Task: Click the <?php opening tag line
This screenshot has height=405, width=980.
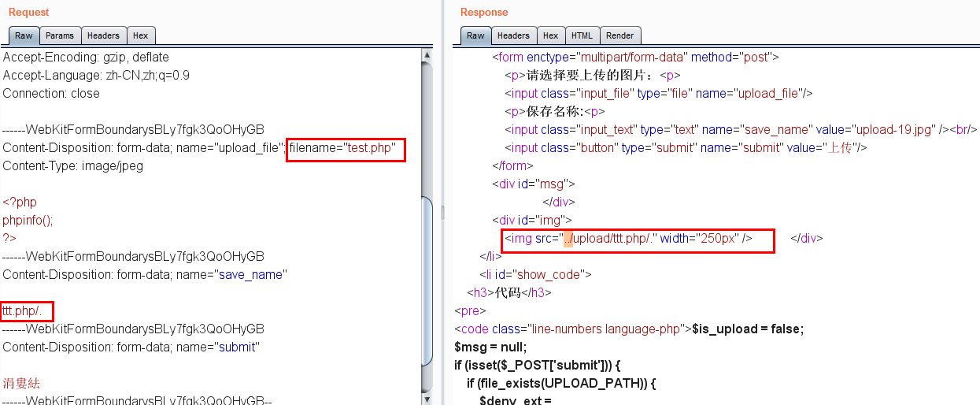Action: click(x=20, y=202)
